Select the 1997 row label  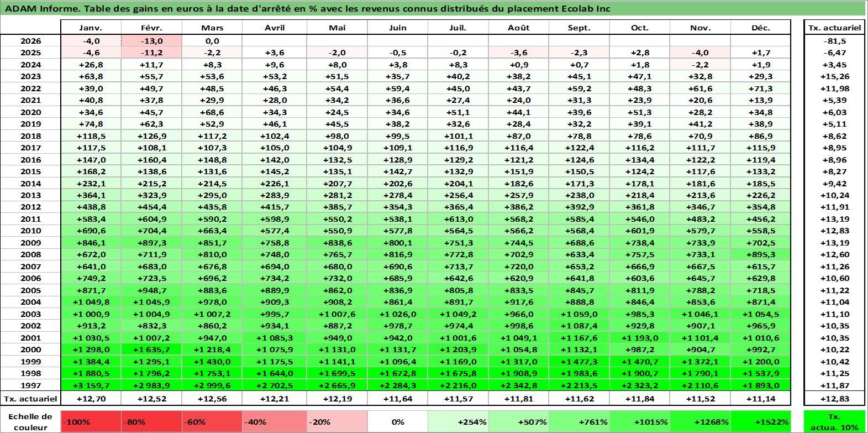[x=30, y=385]
